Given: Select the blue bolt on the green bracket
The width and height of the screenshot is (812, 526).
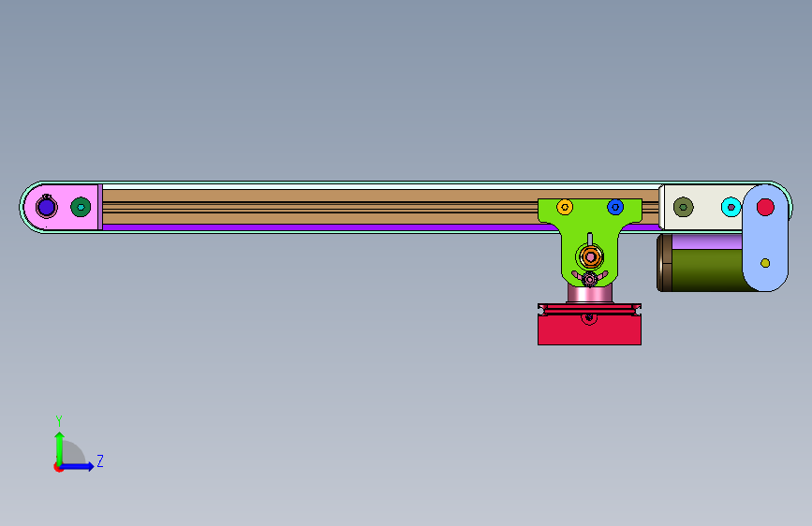Looking at the screenshot, I should pyautogui.click(x=615, y=207).
